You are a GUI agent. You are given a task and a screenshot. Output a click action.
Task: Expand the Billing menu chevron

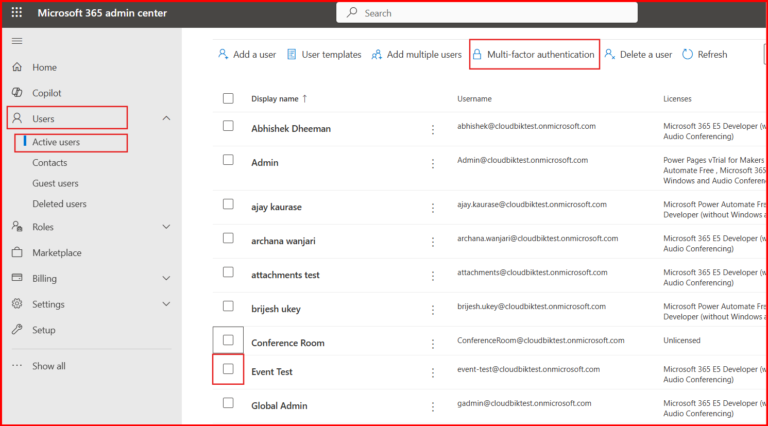(166, 279)
